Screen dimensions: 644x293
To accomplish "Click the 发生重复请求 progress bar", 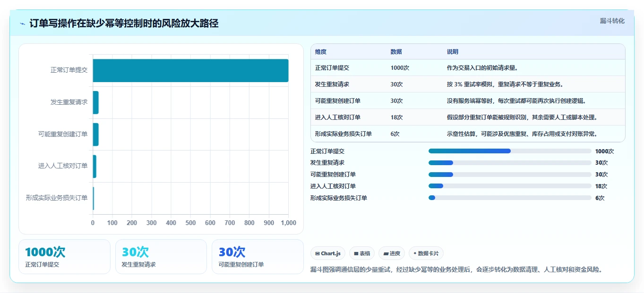I will (x=510, y=163).
